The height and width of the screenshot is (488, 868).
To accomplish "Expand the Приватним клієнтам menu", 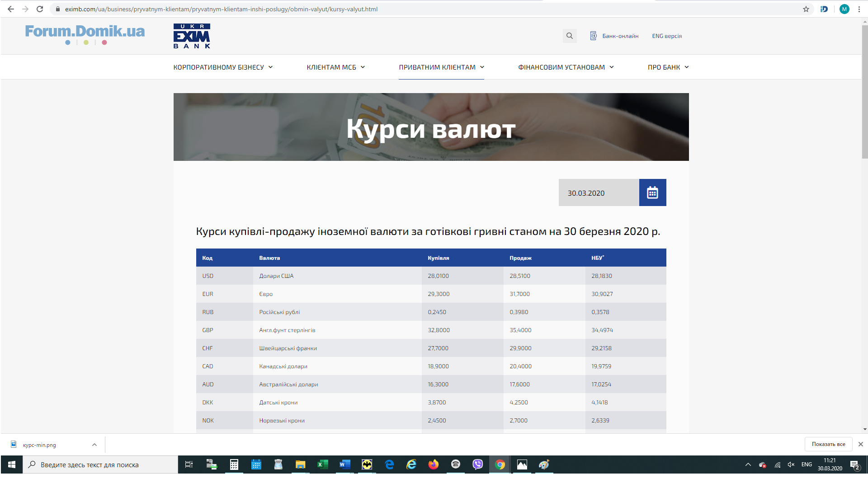I will click(442, 67).
